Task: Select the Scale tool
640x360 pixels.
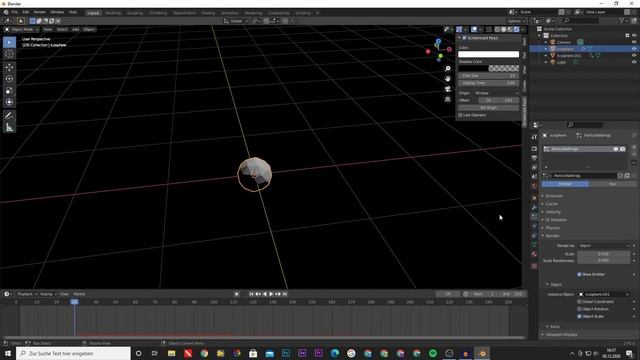Action: point(9,91)
